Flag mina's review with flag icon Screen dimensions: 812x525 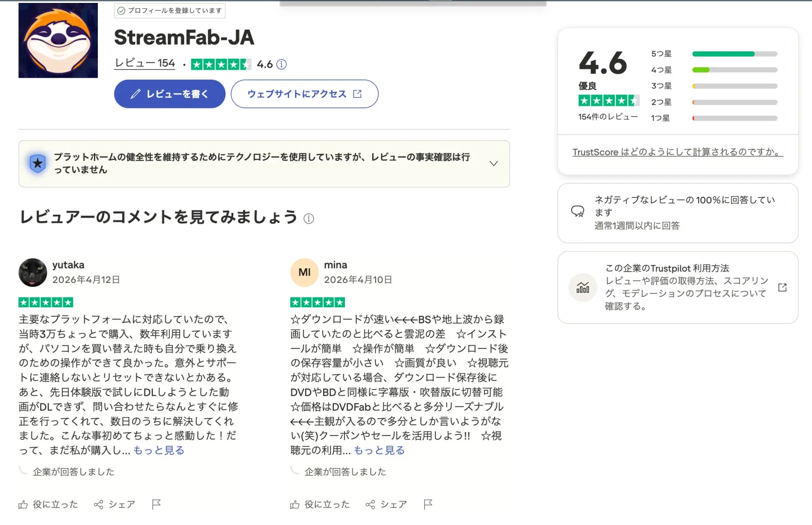click(x=428, y=505)
